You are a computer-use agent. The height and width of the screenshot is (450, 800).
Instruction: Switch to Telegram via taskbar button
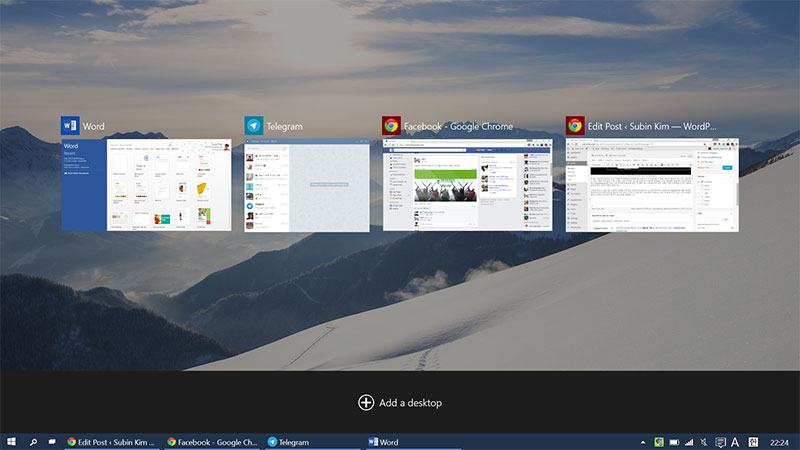click(x=310, y=441)
